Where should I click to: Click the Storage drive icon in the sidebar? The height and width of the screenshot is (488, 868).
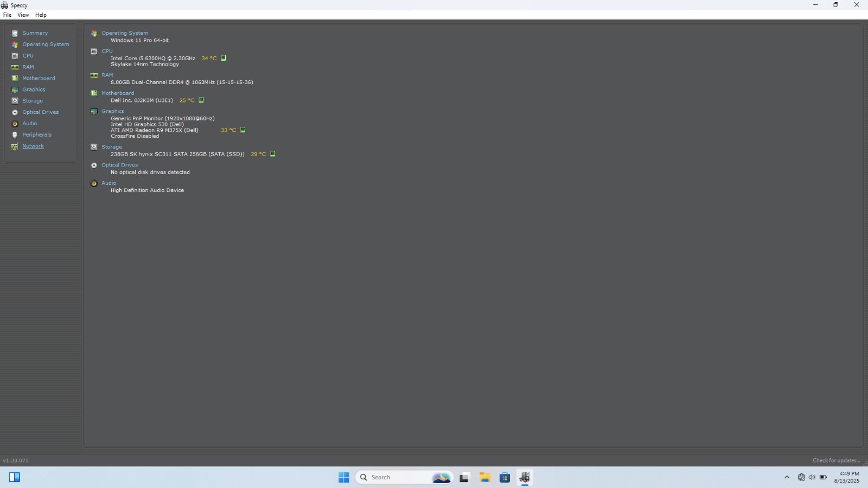tap(15, 101)
